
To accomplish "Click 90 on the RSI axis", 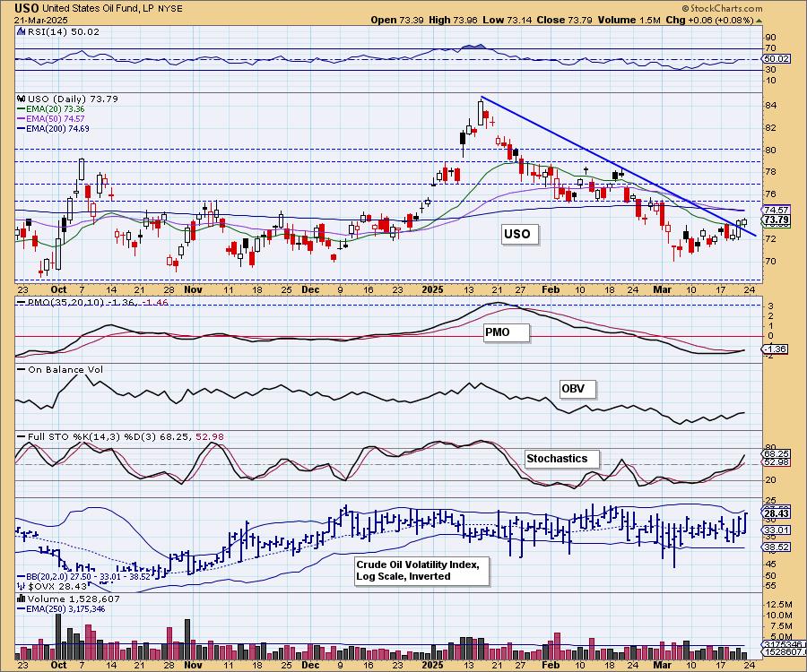I will 771,37.
